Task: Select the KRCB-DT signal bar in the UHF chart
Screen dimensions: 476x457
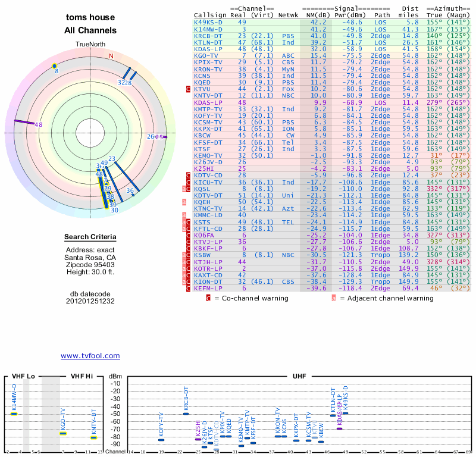Action: (x=186, y=414)
